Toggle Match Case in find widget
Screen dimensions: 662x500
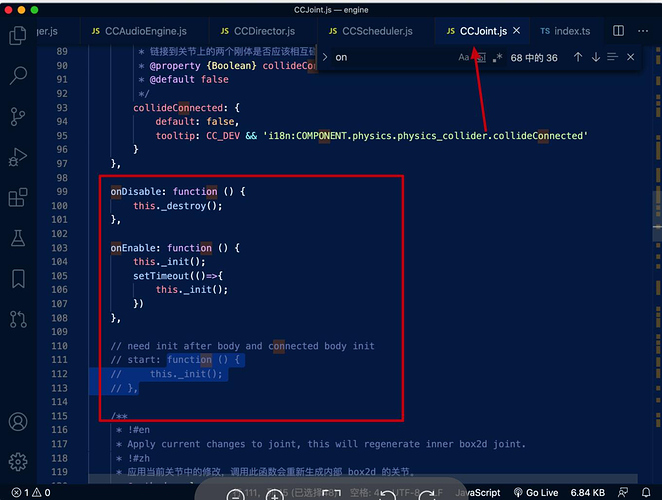click(464, 57)
